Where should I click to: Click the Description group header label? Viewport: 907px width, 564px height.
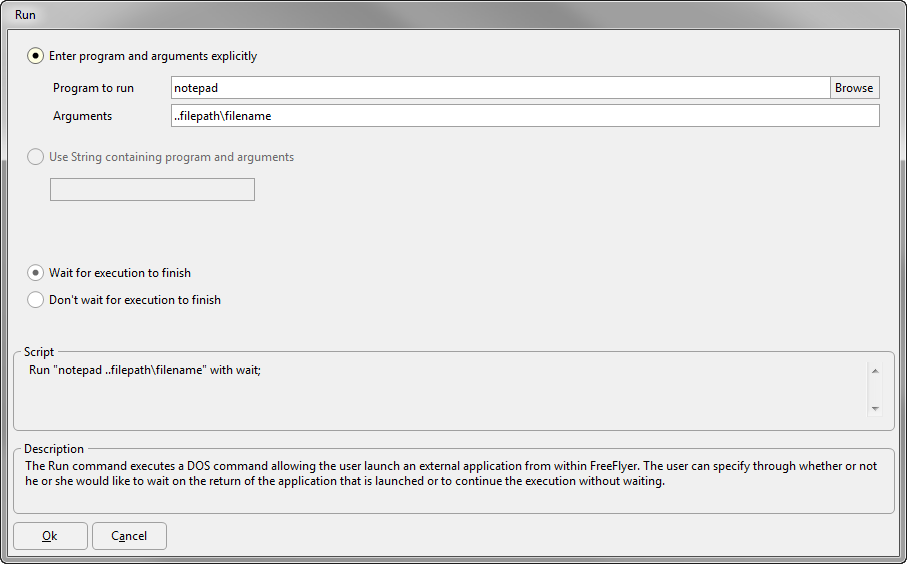point(54,449)
